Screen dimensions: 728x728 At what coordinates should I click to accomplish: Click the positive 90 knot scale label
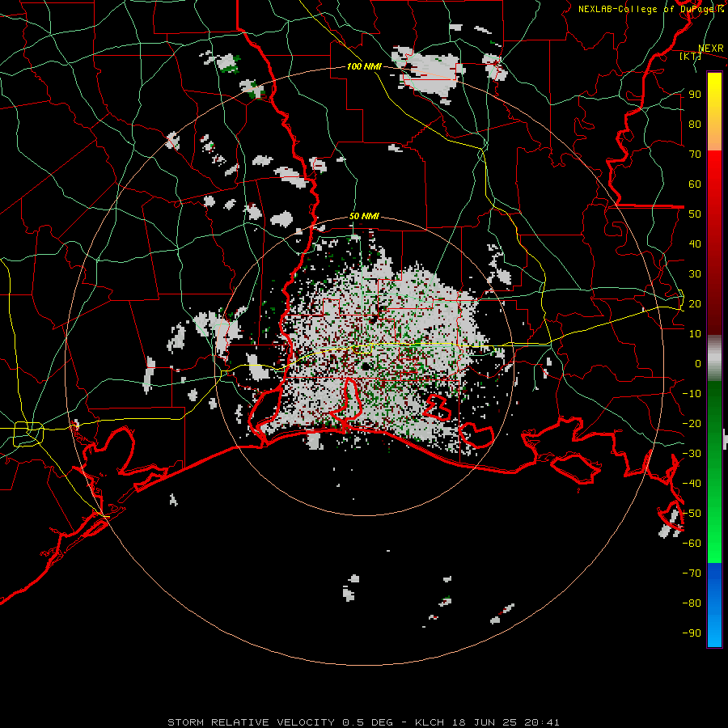pyautogui.click(x=695, y=95)
